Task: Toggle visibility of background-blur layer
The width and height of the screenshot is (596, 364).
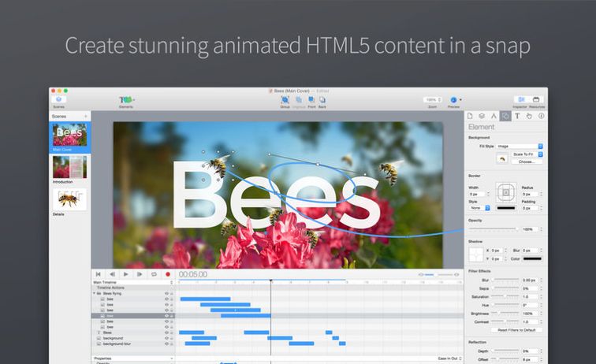Action: 166,344
